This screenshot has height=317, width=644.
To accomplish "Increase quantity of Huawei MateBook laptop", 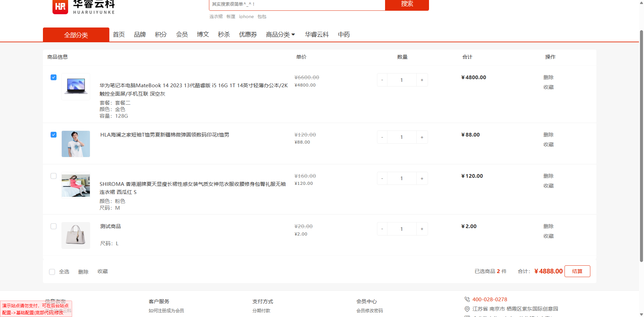I will click(x=422, y=80).
